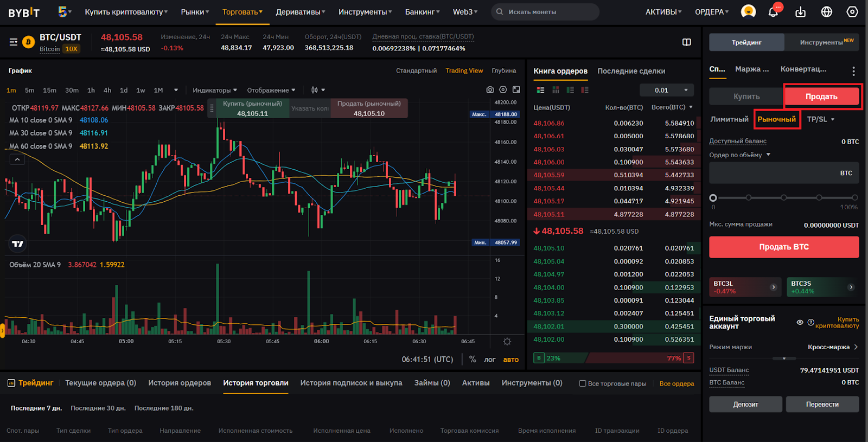
Task: Open Купить криптовалюту link
Action: click(126, 12)
